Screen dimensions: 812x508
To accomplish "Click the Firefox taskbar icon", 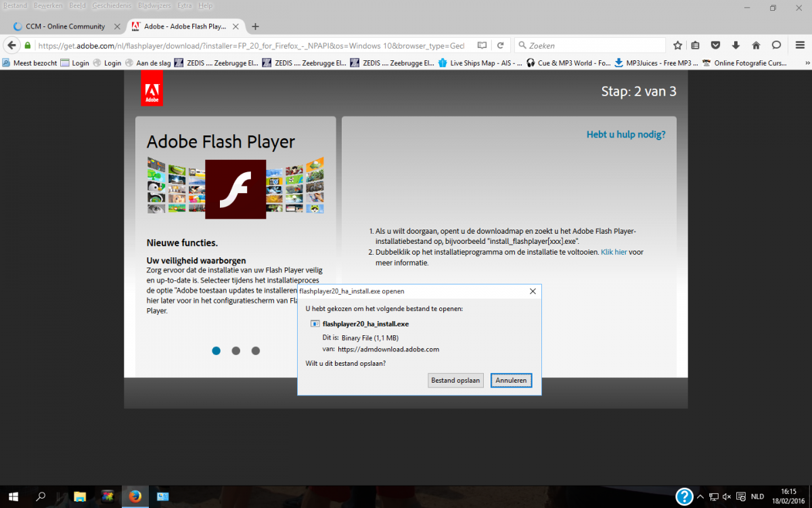I will click(x=135, y=496).
